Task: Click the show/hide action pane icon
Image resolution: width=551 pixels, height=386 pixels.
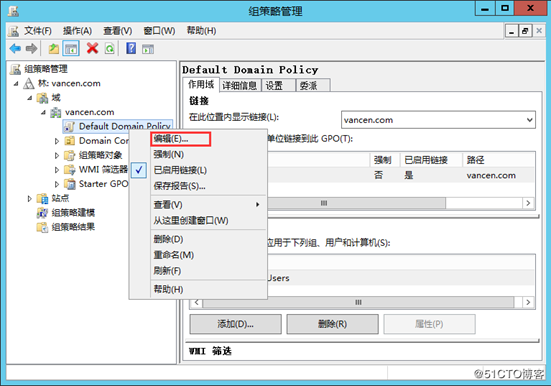Action: pos(148,49)
